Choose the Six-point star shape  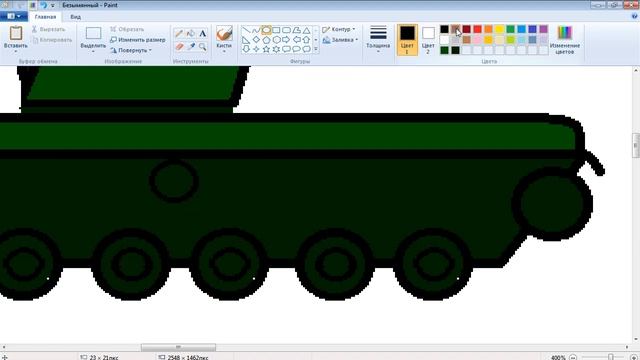[x=276, y=49]
